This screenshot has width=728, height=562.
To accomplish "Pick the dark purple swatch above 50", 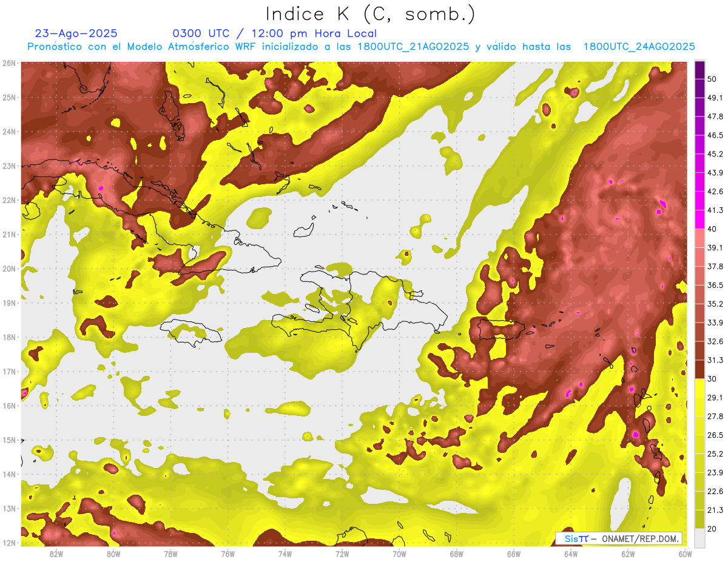I will pos(700,70).
